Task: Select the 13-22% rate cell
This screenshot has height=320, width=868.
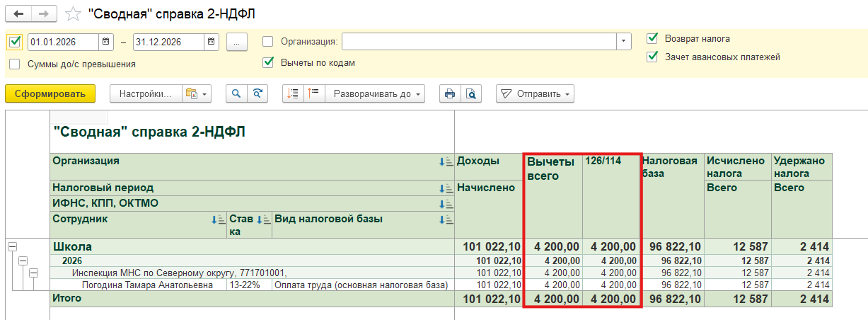Action: point(250,285)
